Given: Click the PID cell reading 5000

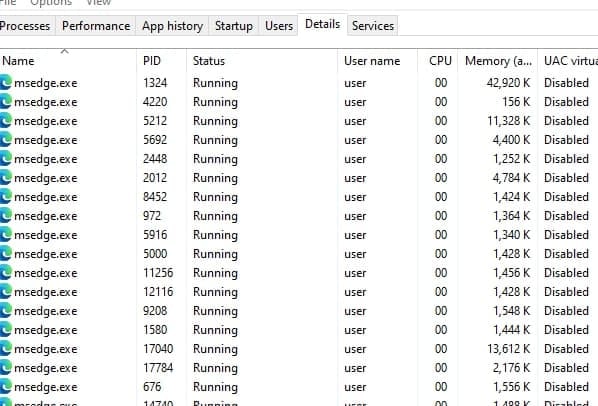Looking at the screenshot, I should click(155, 254).
